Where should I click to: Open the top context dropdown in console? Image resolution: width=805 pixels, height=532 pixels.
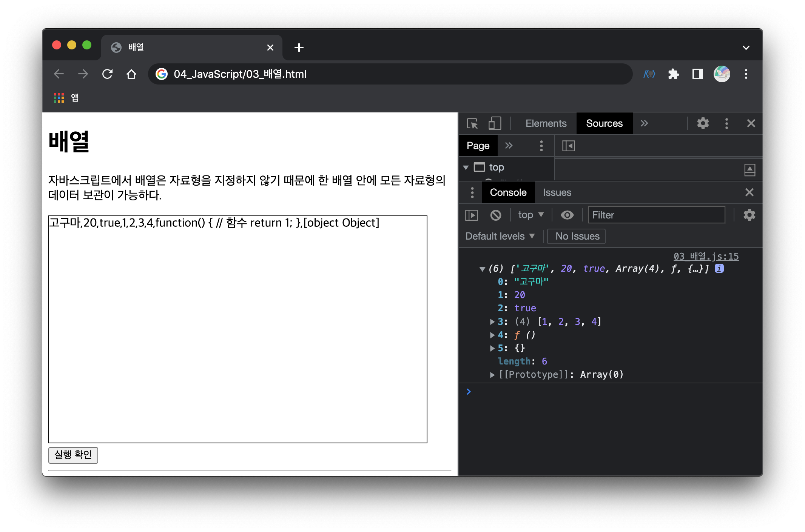pyautogui.click(x=530, y=215)
